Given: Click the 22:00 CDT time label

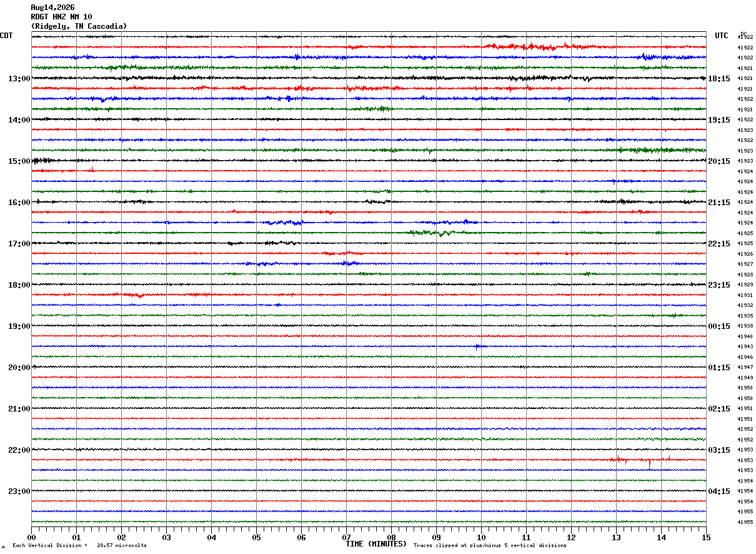Looking at the screenshot, I should click(19, 450).
